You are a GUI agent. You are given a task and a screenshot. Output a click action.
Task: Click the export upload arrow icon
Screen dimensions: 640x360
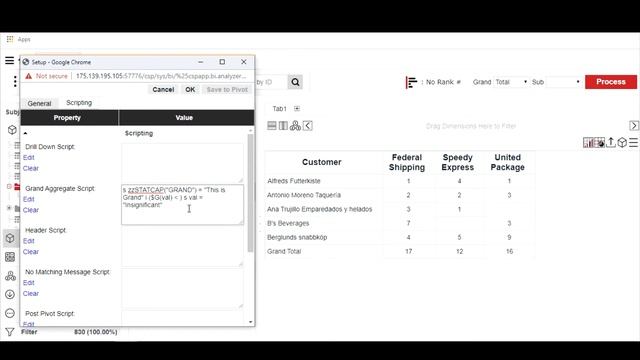click(x=611, y=142)
